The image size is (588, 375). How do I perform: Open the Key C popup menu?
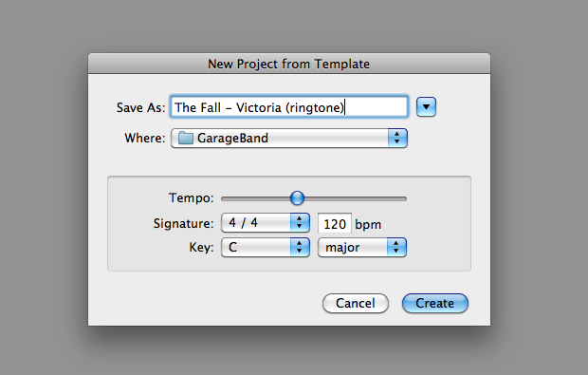[266, 248]
